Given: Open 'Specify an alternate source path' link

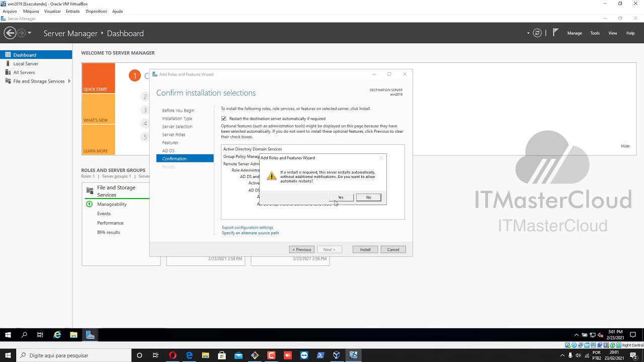Looking at the screenshot, I should click(x=250, y=233).
